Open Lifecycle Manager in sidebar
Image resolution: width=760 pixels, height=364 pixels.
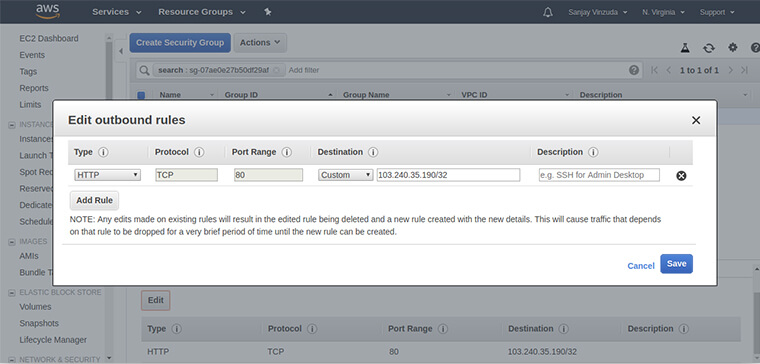click(53, 340)
